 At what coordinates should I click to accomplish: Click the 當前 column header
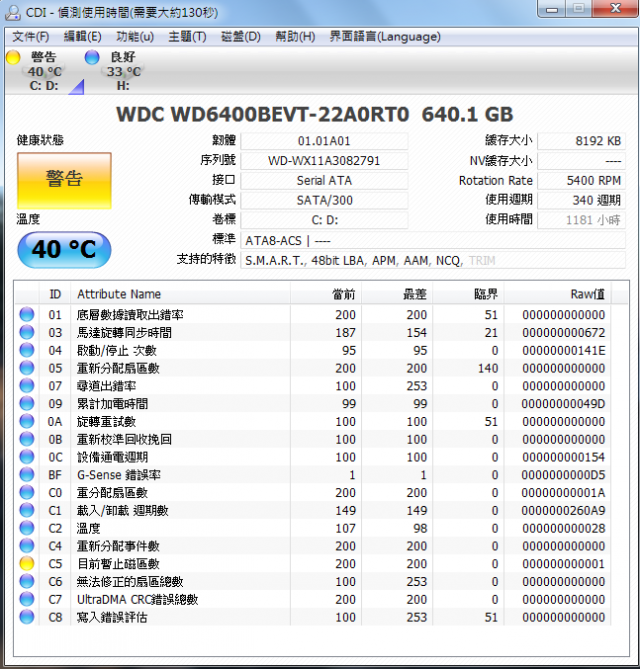point(326,294)
